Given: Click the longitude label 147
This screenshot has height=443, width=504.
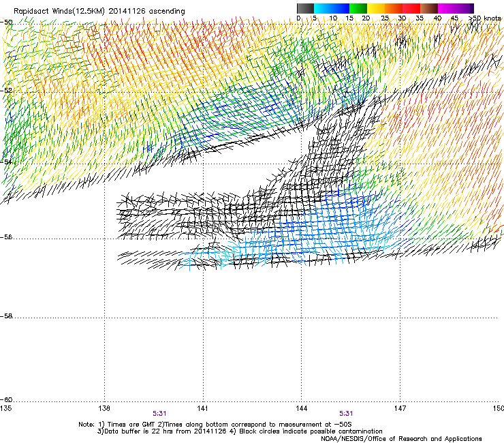Looking at the screenshot, I should tap(400, 408).
